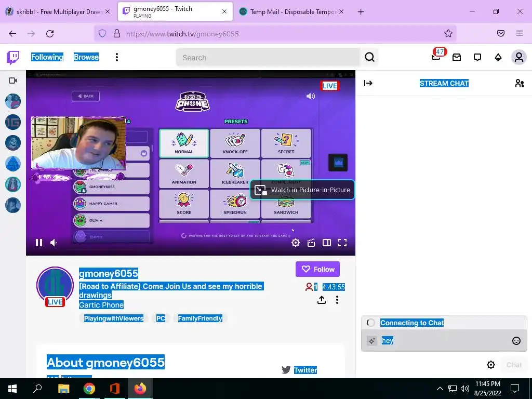Go back with the browser back arrow
The image size is (532, 399).
[12, 34]
